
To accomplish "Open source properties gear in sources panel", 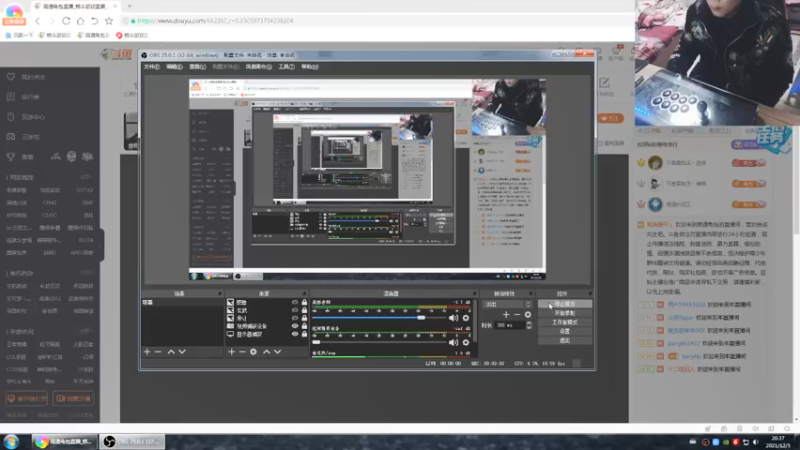I will point(253,352).
